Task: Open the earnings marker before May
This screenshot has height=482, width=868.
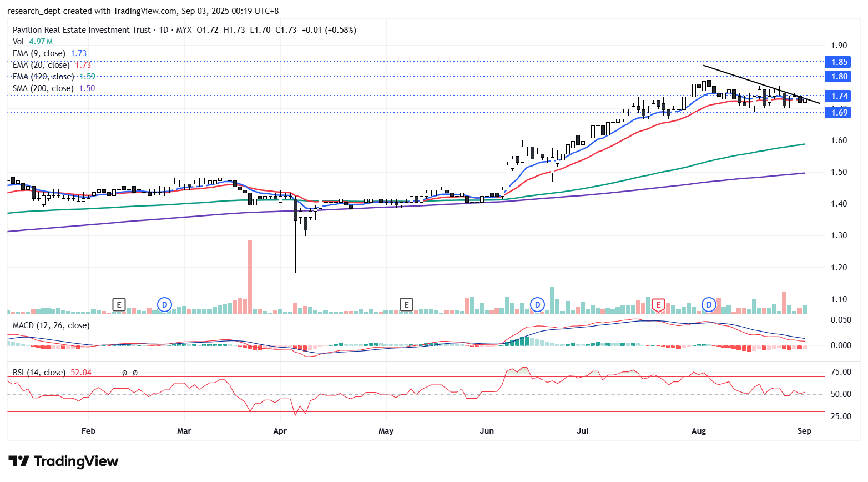Action: (x=406, y=304)
